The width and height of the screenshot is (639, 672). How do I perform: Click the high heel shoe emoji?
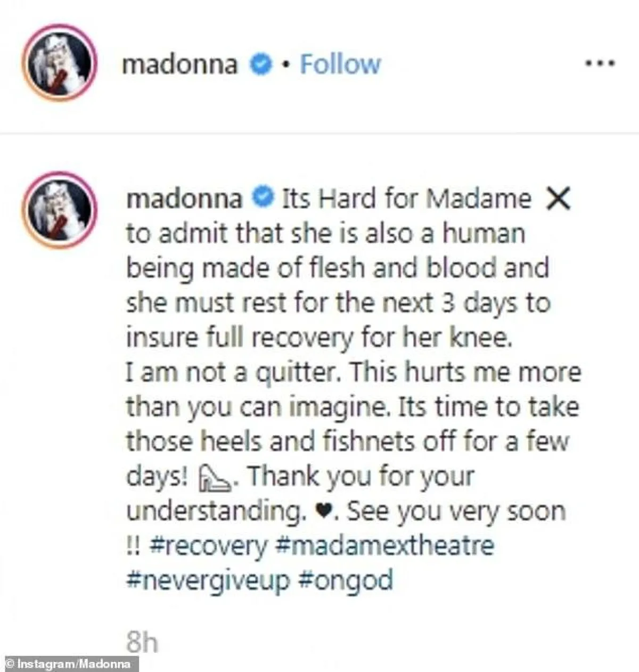215,478
